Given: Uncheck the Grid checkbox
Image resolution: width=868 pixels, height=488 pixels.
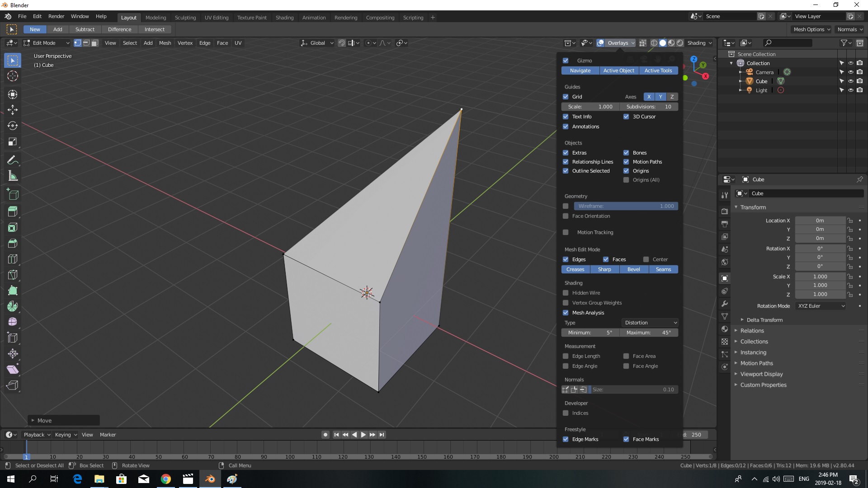Looking at the screenshot, I should coord(566,97).
